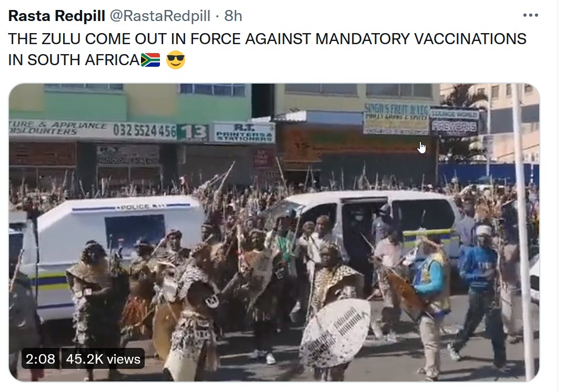
Task: Click the green number 13 sign
Action: click(193, 132)
